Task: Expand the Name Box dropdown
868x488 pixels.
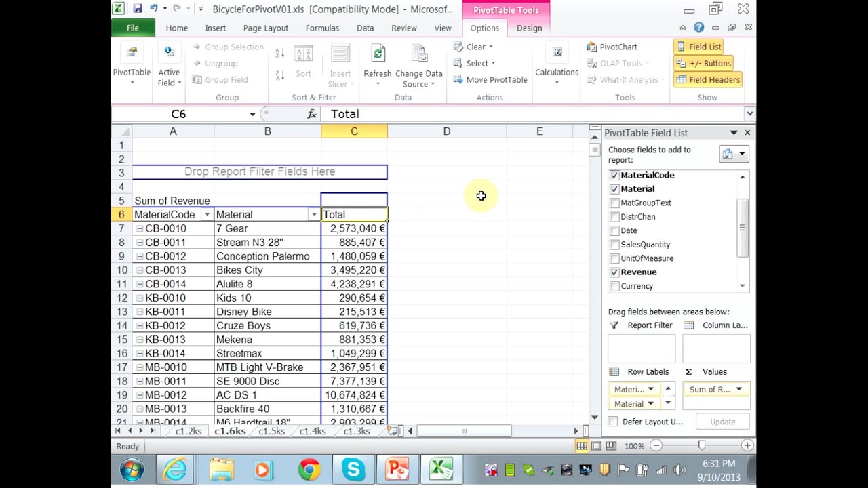Action: (252, 114)
